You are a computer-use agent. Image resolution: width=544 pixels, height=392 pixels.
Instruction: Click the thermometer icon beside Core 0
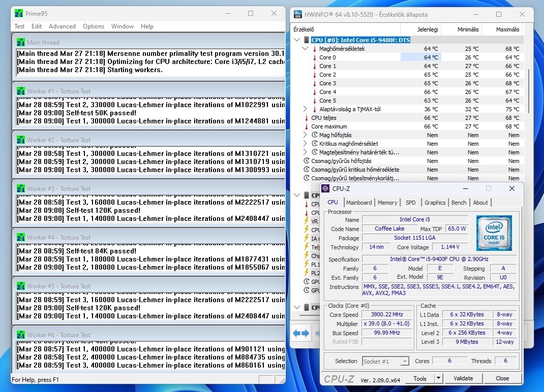(x=315, y=57)
